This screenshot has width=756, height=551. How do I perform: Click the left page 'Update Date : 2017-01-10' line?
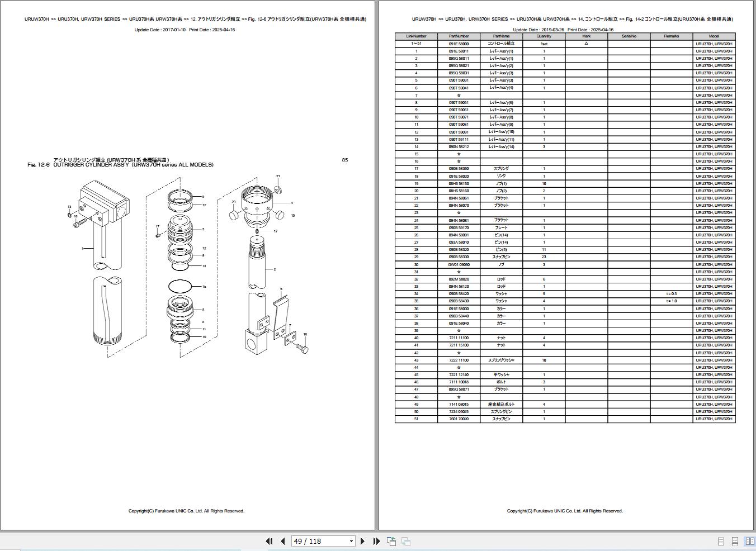coord(185,30)
